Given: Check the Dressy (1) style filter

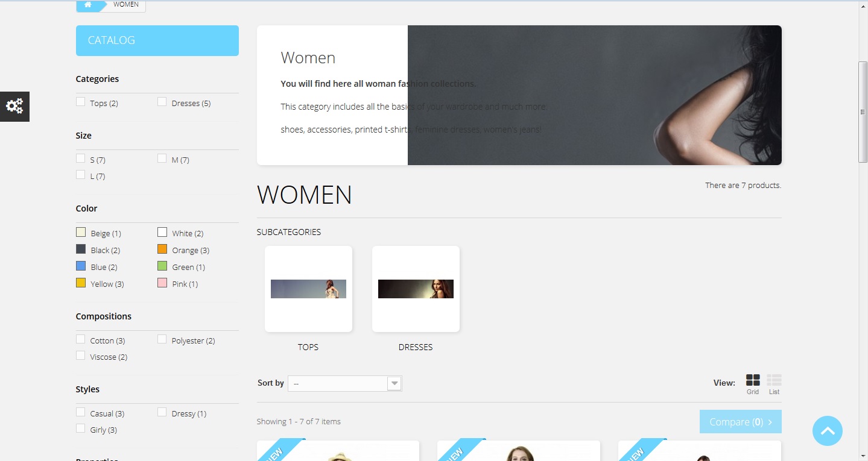Looking at the screenshot, I should pos(162,412).
